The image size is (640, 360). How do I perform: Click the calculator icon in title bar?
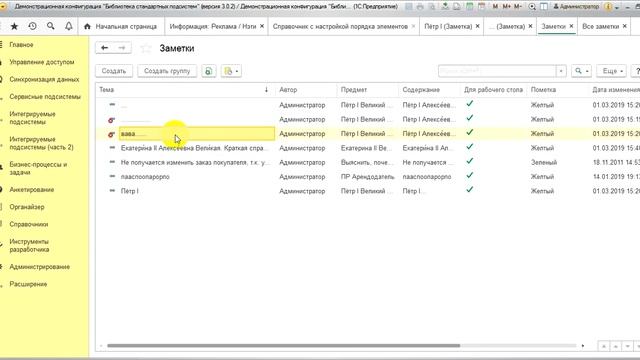469,7
